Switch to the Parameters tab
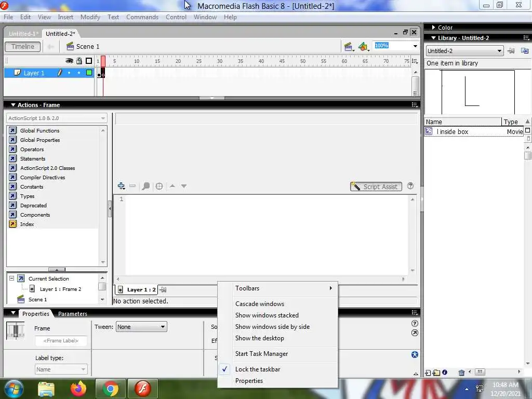Viewport: 532px width, 399px height. 73,314
